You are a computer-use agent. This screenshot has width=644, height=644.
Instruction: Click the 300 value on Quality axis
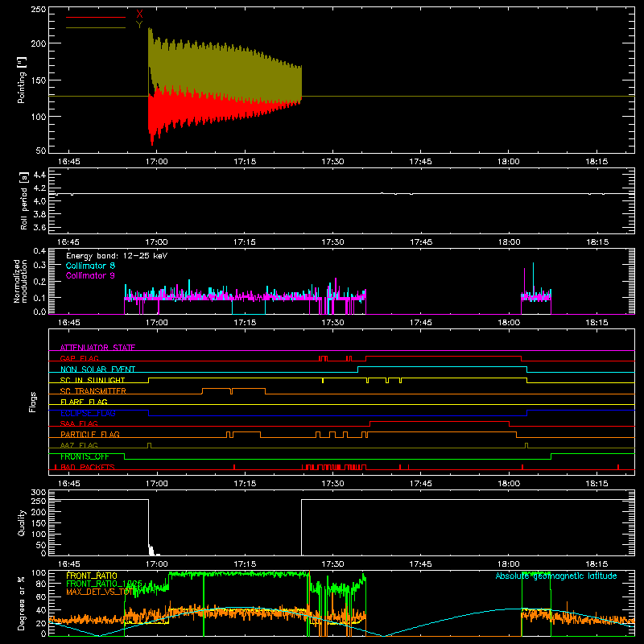coord(39,493)
